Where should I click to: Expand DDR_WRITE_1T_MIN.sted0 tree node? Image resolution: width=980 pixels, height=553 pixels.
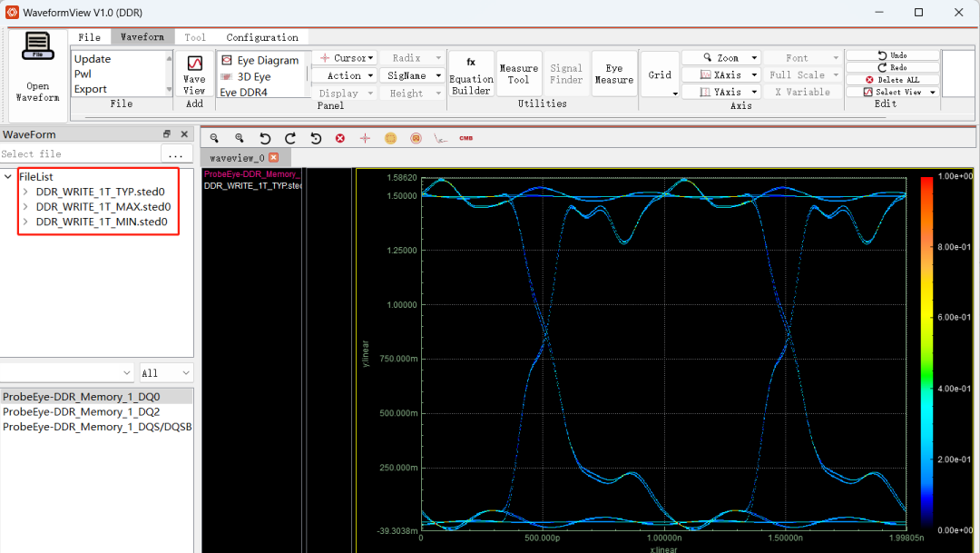coord(25,222)
